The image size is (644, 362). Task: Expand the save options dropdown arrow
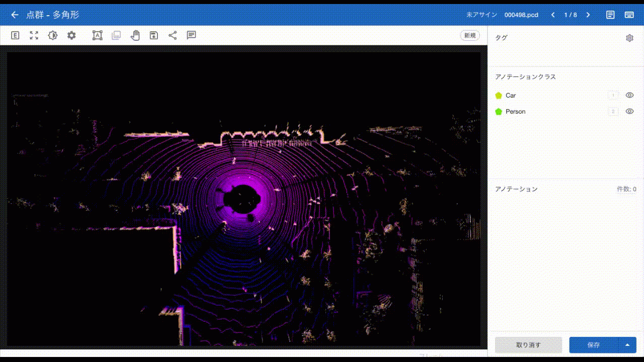627,345
